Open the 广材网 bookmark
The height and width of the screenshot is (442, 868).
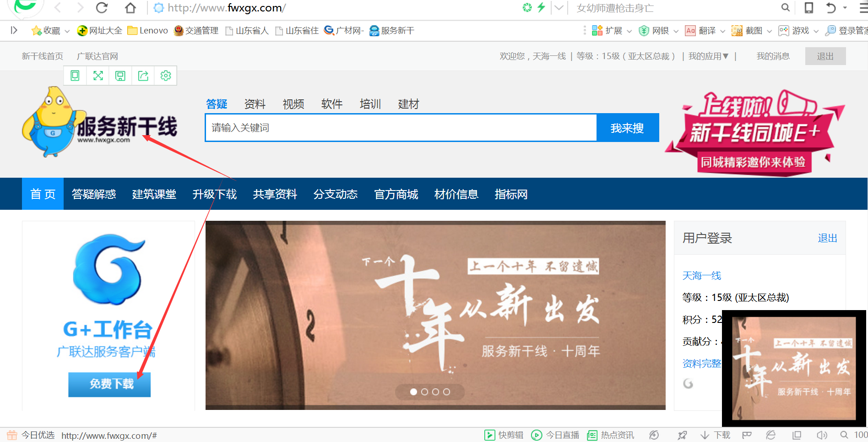pyautogui.click(x=344, y=31)
